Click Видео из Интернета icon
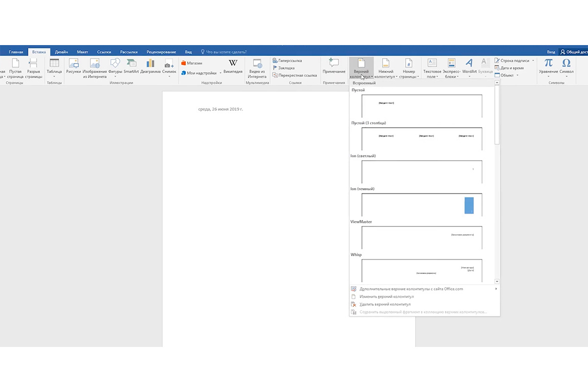 pos(257,63)
